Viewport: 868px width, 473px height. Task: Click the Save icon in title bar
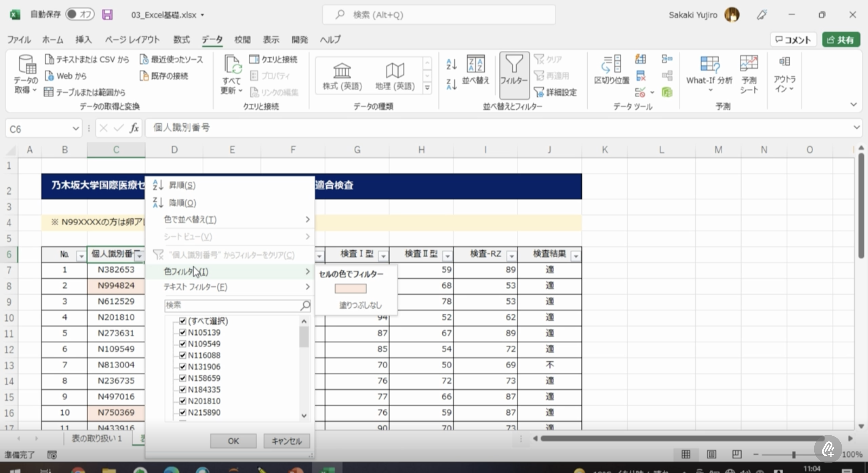[x=107, y=14]
